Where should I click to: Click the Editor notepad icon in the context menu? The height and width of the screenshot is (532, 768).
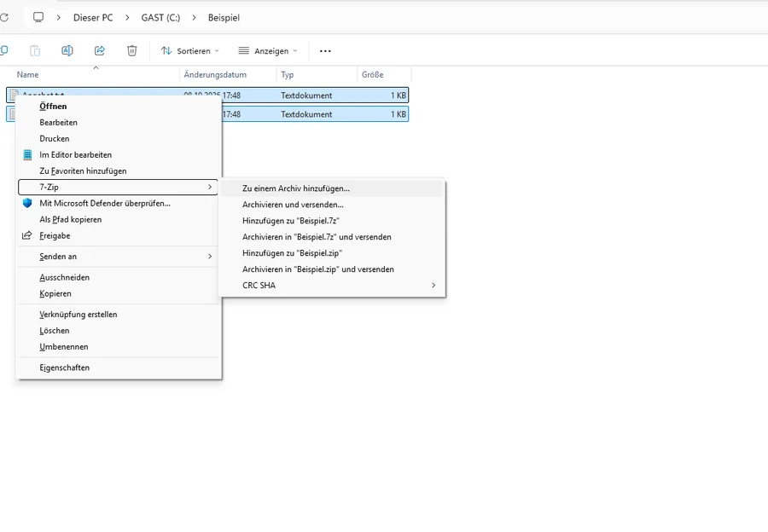coord(27,154)
